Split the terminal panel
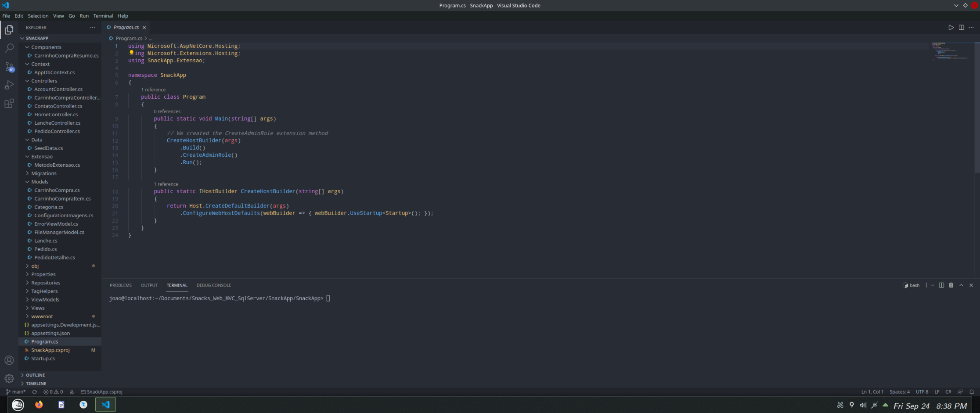 click(x=941, y=285)
